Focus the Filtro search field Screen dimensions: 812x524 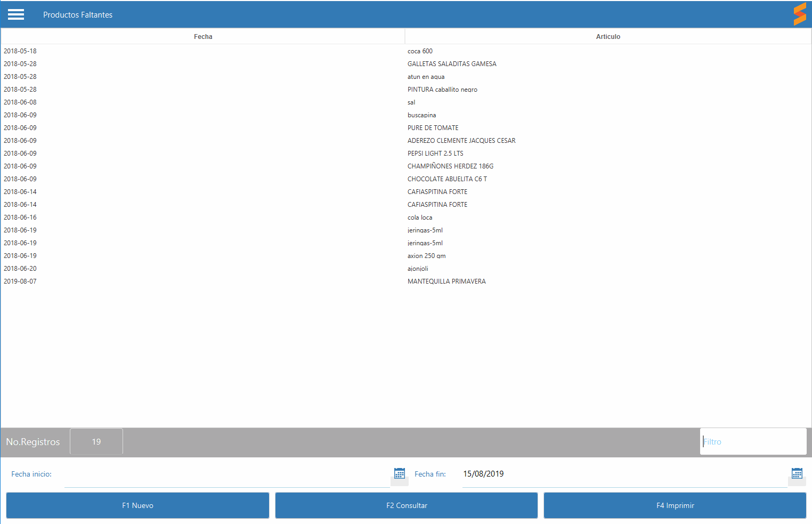[752, 441]
